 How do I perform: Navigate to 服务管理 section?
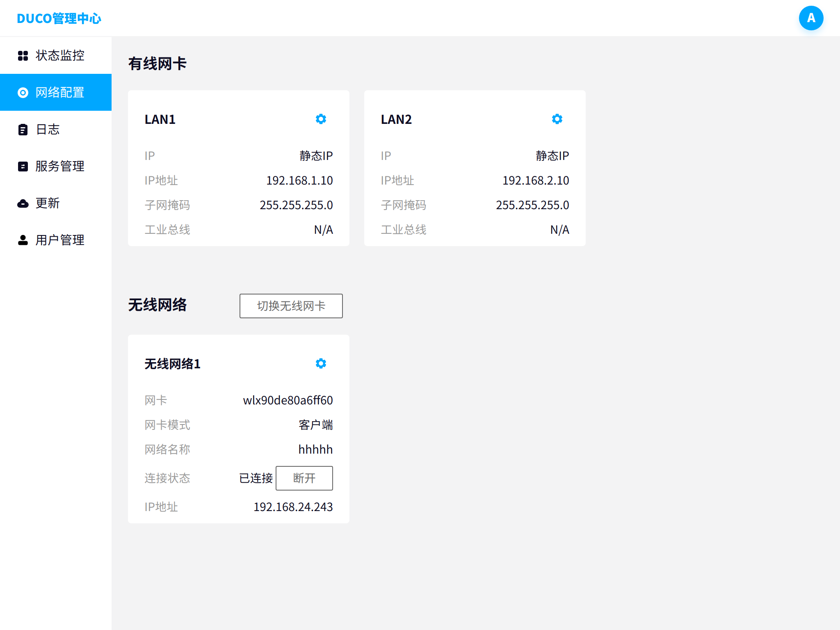pos(60,166)
